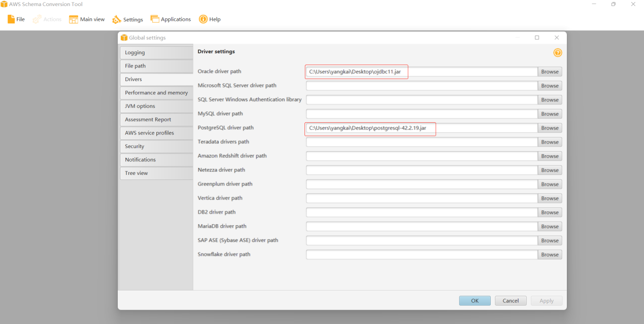Click the 'Oracle driver path' label
The width and height of the screenshot is (644, 324).
coord(219,71)
